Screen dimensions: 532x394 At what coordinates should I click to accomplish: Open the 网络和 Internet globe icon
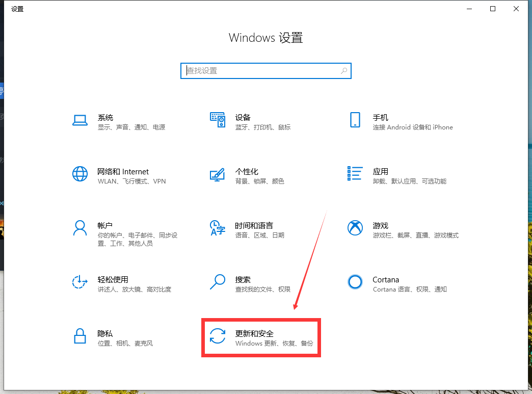pyautogui.click(x=80, y=174)
